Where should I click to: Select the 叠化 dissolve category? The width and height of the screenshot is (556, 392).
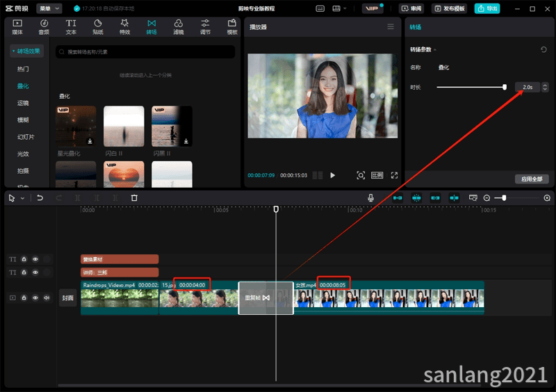pyautogui.click(x=23, y=86)
